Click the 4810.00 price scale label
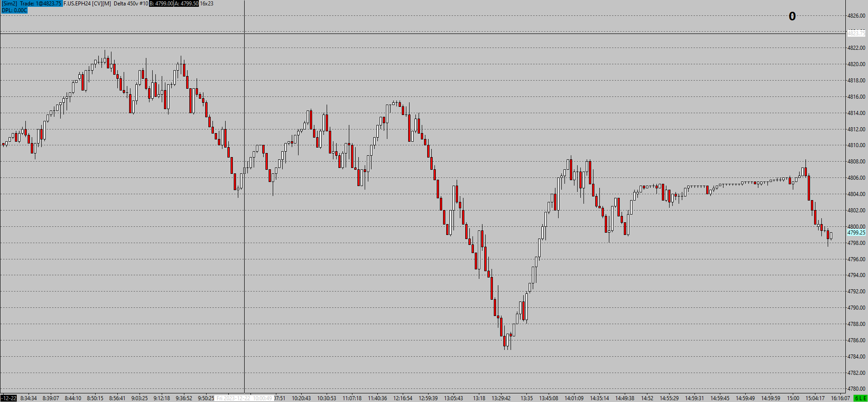This screenshot has height=402, width=868. pos(856,145)
